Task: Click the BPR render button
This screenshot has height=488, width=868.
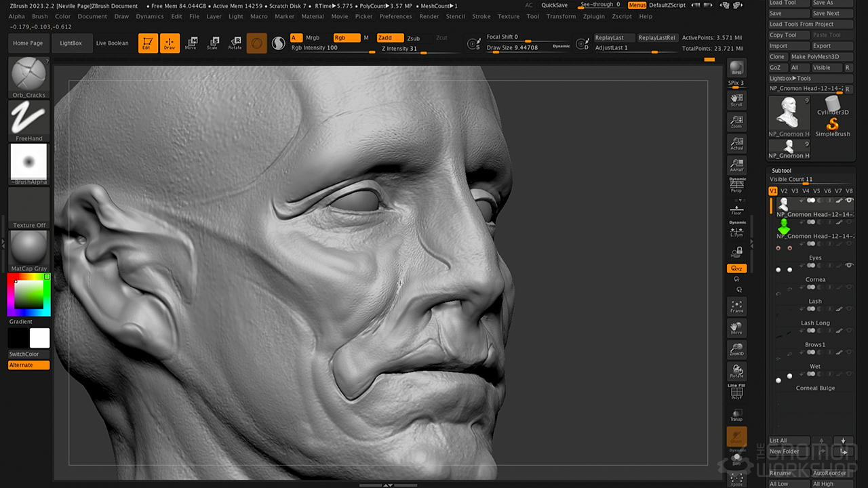Action: [736, 68]
